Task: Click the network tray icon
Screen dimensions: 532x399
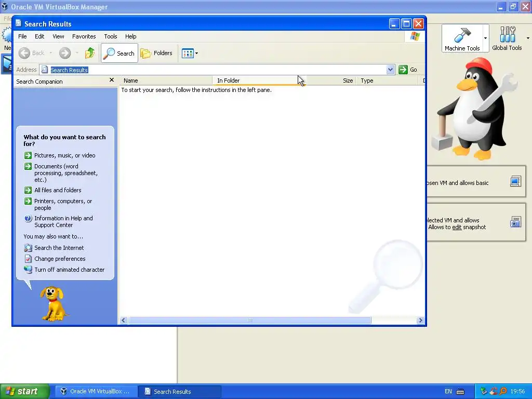Action: (484, 392)
